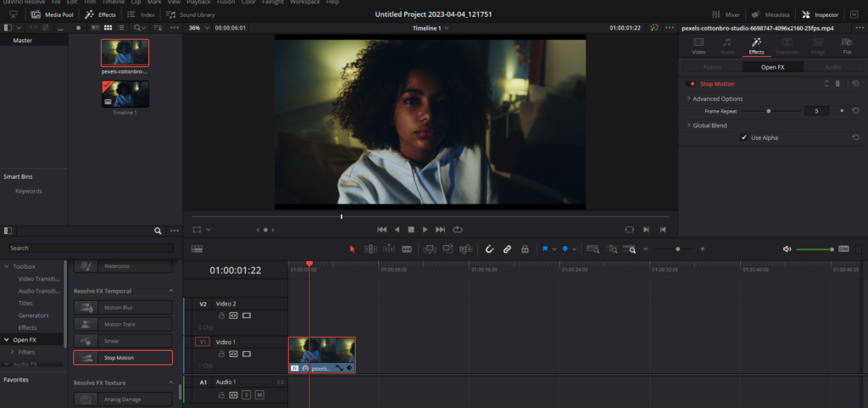Screen dimensions: 868x408
Task: Jump to last frame in viewer
Action: pyautogui.click(x=440, y=229)
